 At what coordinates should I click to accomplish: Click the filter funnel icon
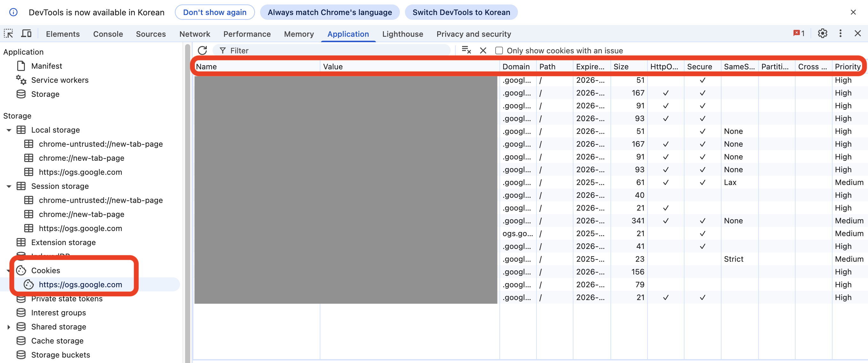223,50
